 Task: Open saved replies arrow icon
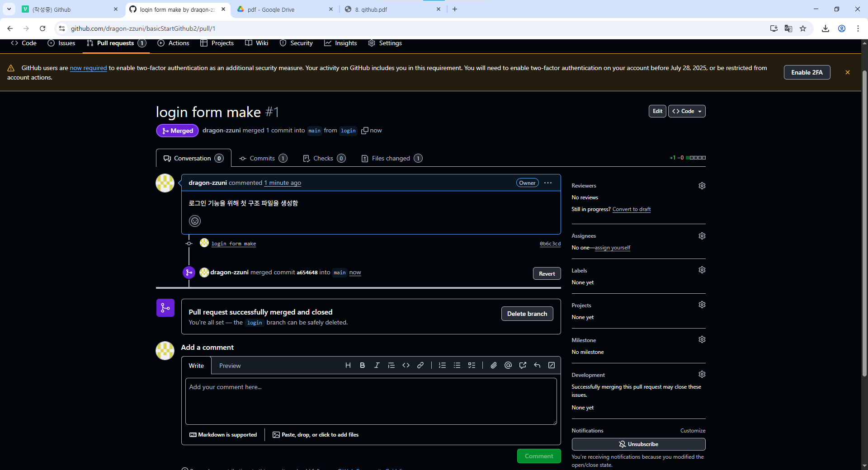point(537,365)
